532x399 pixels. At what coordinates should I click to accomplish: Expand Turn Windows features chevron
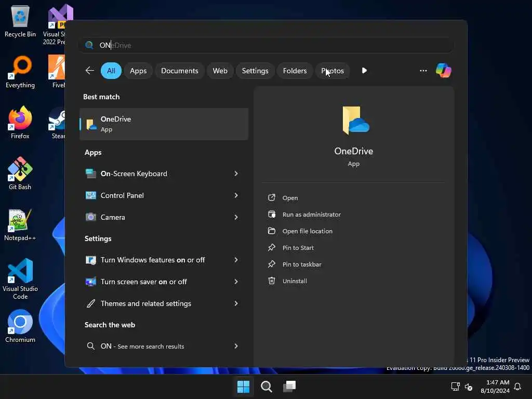236,260
